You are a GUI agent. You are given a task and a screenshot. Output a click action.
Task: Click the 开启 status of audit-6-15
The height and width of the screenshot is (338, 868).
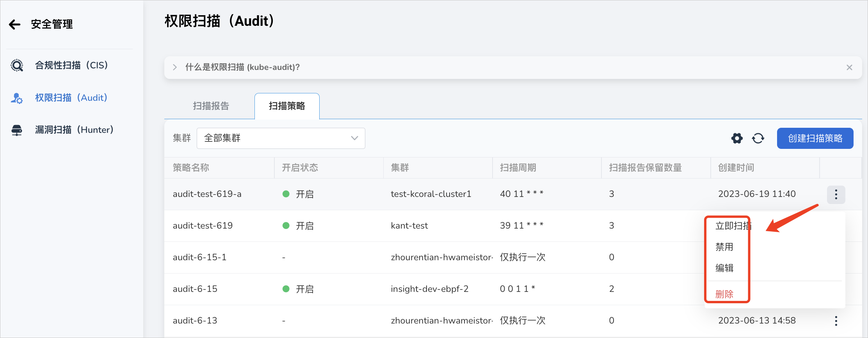(x=298, y=289)
